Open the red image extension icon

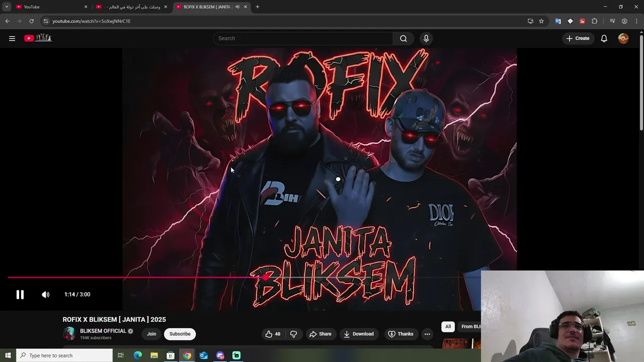(582, 21)
